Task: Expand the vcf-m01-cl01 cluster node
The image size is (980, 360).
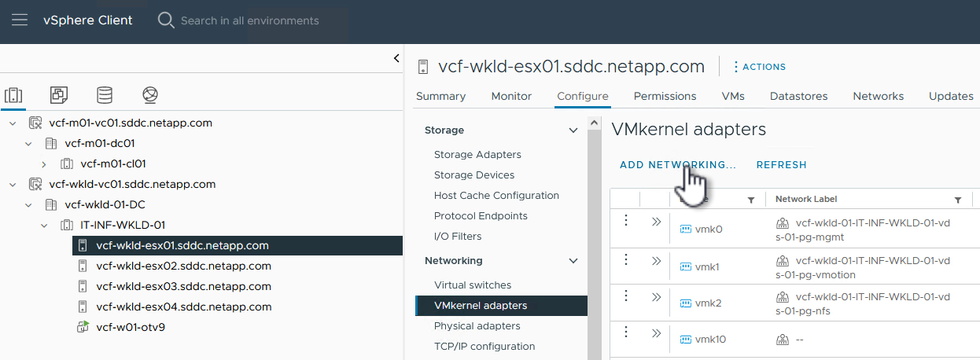Action: pyautogui.click(x=44, y=163)
